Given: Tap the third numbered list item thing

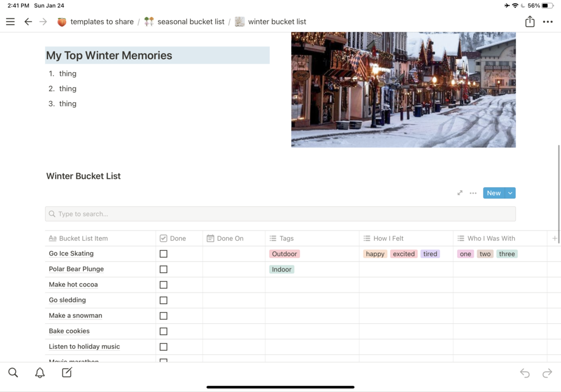Looking at the screenshot, I should click(x=68, y=103).
